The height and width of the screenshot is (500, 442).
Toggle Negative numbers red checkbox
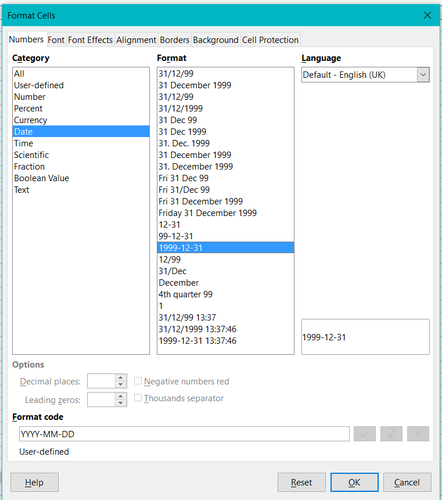pyautogui.click(x=138, y=381)
